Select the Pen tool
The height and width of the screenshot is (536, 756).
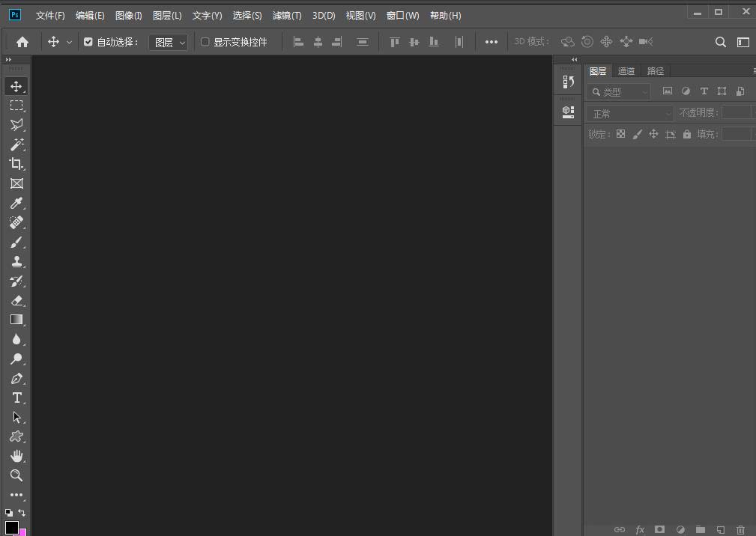[x=16, y=379]
